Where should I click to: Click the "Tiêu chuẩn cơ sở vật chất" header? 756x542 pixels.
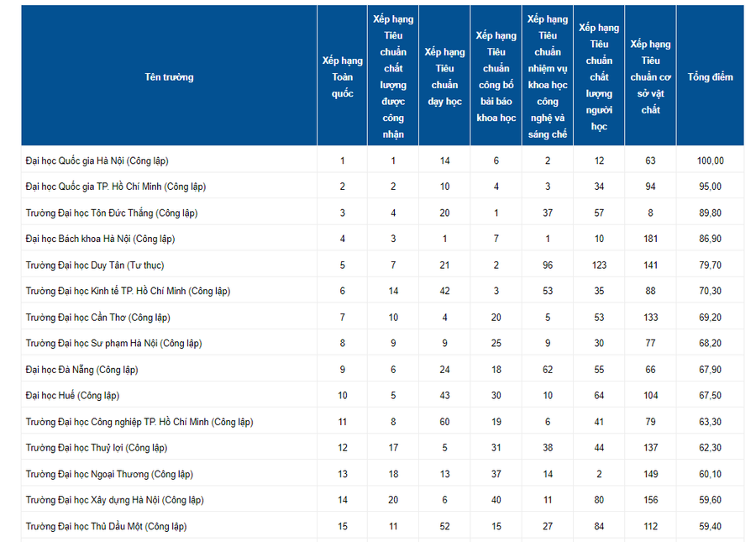pos(650,77)
